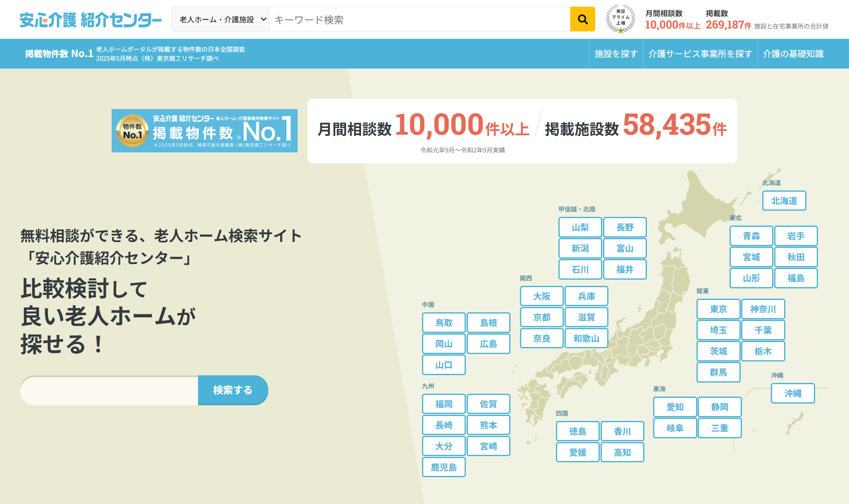Select the 福岡 prefecture in 九州 region
The image size is (849, 504).
(x=444, y=404)
